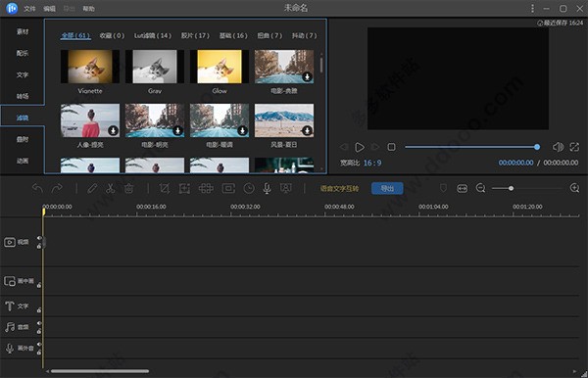588x378 pixels.
Task: Open the 动画 animation sidebar section
Action: click(x=23, y=161)
